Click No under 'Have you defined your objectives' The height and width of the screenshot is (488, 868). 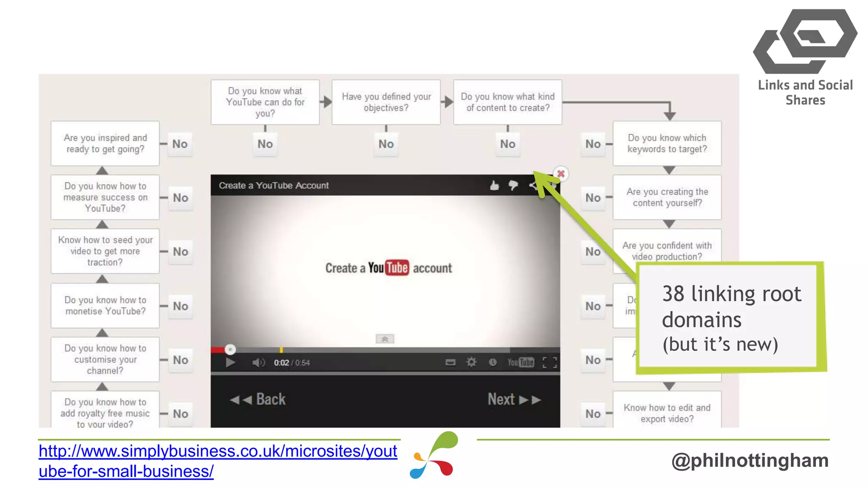click(386, 144)
